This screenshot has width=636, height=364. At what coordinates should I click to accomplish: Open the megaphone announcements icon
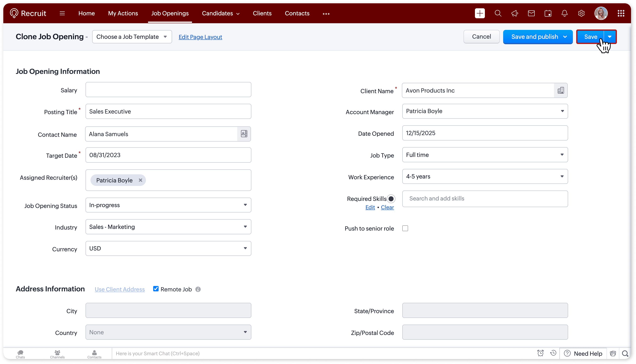click(515, 13)
